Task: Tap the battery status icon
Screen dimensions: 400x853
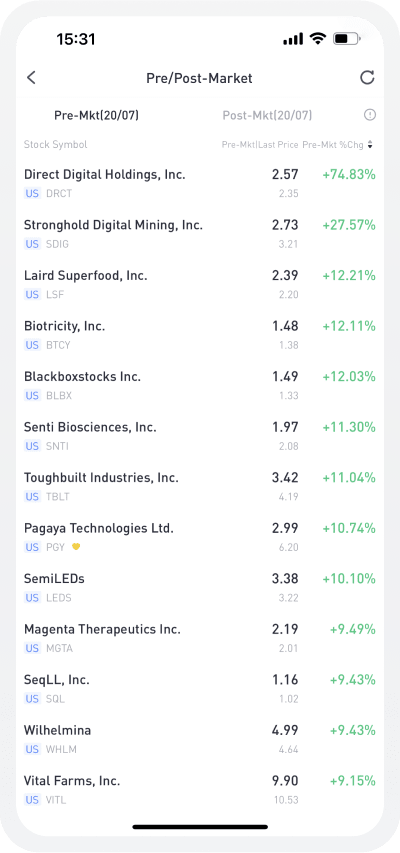Action: (346, 39)
